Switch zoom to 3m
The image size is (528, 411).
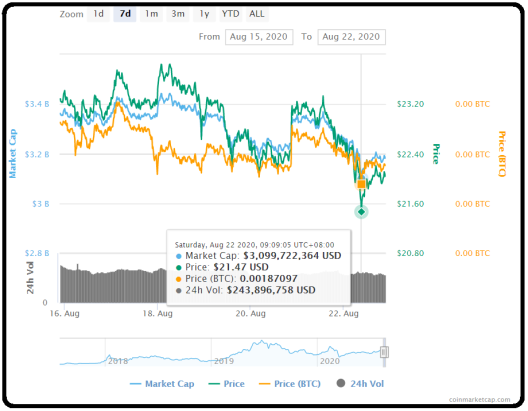[178, 14]
